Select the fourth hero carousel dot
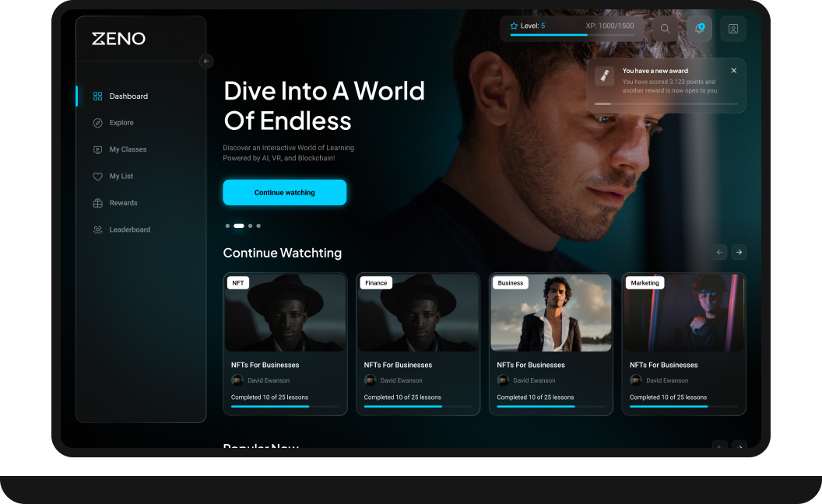This screenshot has height=504, width=822. point(258,226)
